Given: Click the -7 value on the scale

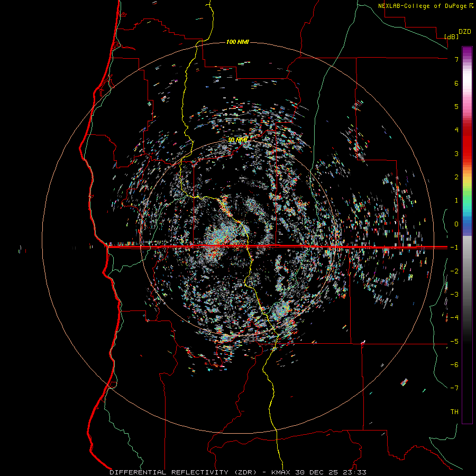Looking at the screenshot, I should 454,388.
